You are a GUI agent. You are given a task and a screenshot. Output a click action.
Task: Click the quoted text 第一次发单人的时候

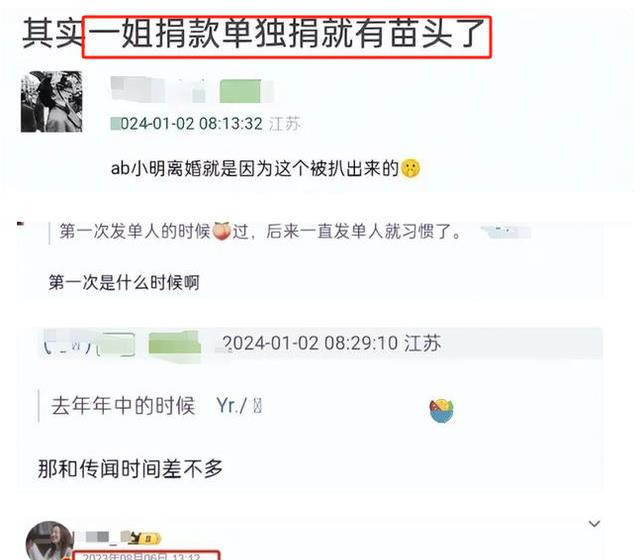point(135,231)
